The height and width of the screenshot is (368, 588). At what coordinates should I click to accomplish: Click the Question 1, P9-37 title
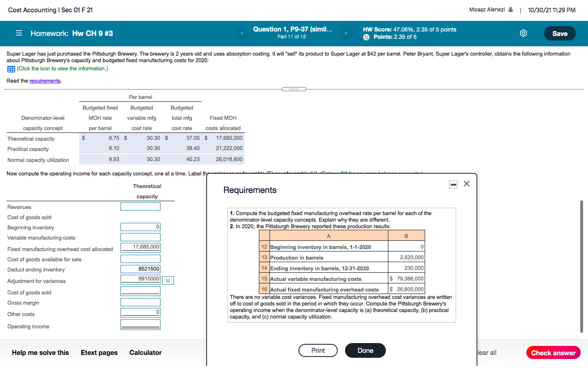[292, 29]
